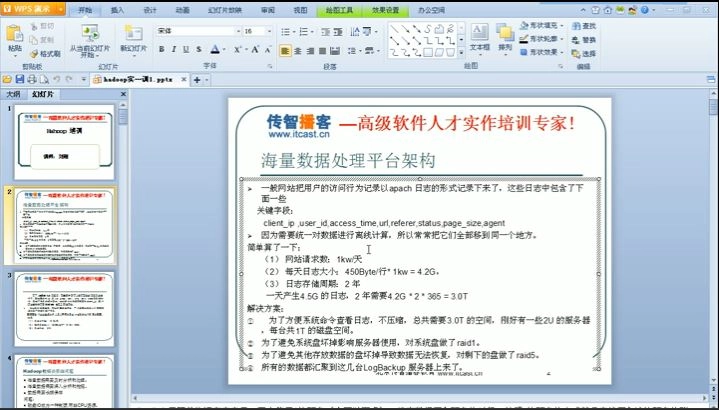719x410 pixels.
Task: Click the Save floppy disk icon
Action: pyautogui.click(x=19, y=79)
